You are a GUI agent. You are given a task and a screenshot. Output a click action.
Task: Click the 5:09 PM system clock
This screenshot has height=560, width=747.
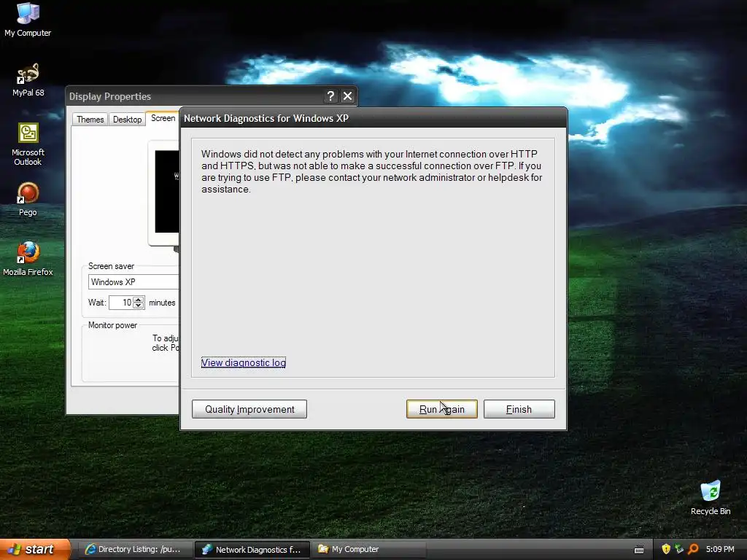720,549
